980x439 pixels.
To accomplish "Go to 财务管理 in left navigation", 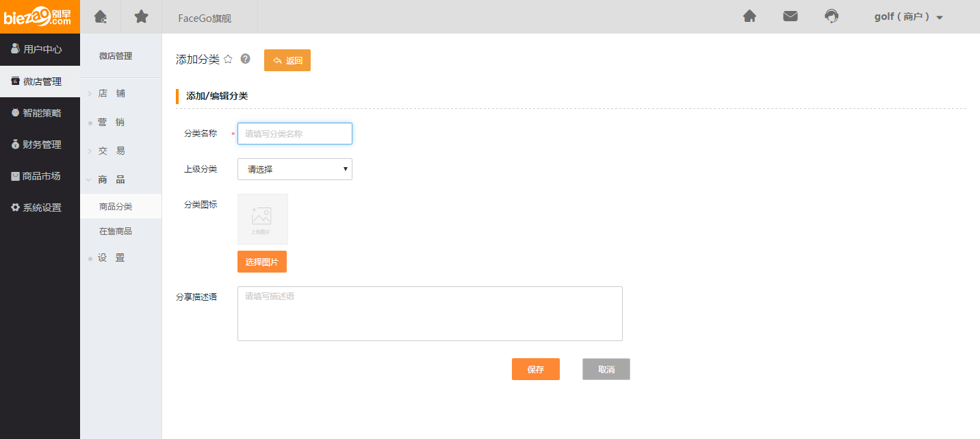I will coord(40,145).
